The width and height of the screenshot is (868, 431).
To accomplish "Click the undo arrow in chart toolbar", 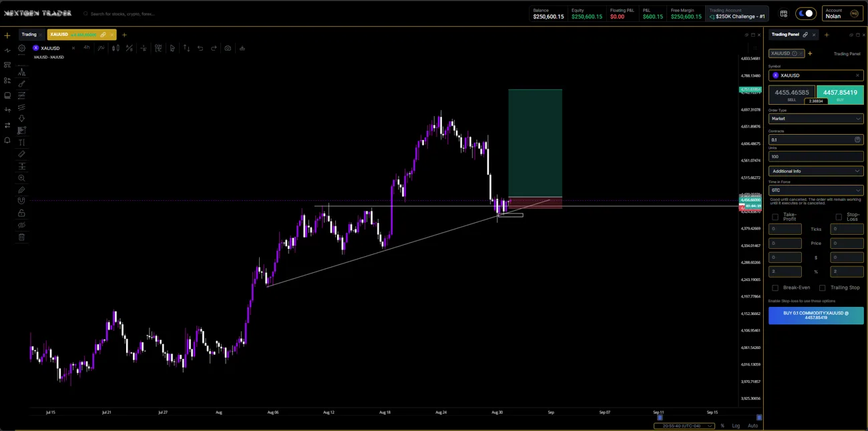I will coord(200,48).
